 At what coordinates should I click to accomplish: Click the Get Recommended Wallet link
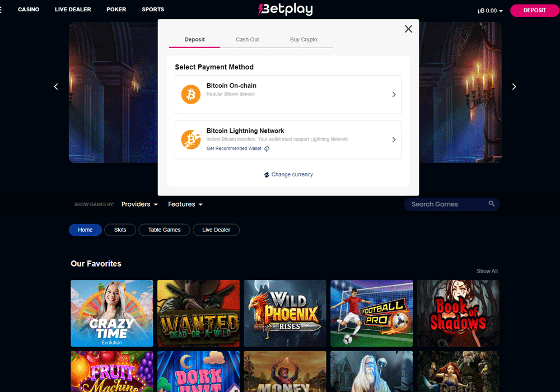point(234,148)
